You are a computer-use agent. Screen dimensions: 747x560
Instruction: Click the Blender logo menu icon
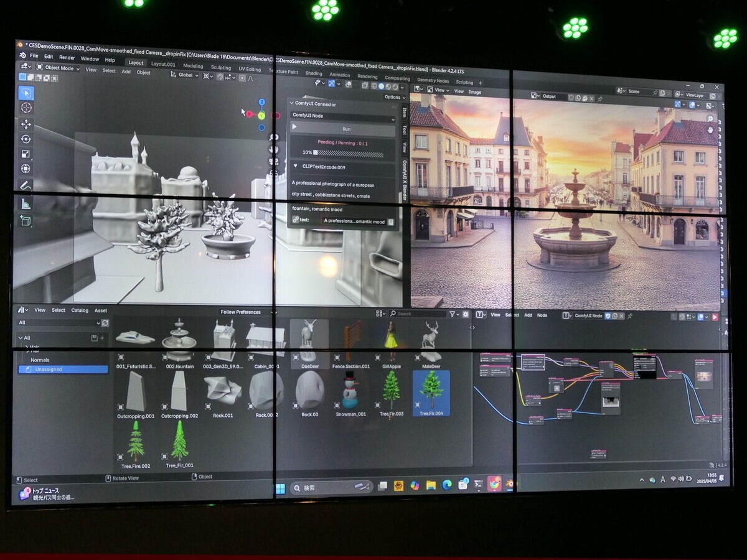click(x=23, y=56)
